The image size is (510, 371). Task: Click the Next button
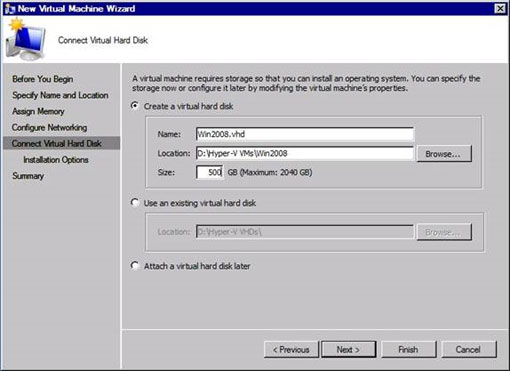coord(349,349)
